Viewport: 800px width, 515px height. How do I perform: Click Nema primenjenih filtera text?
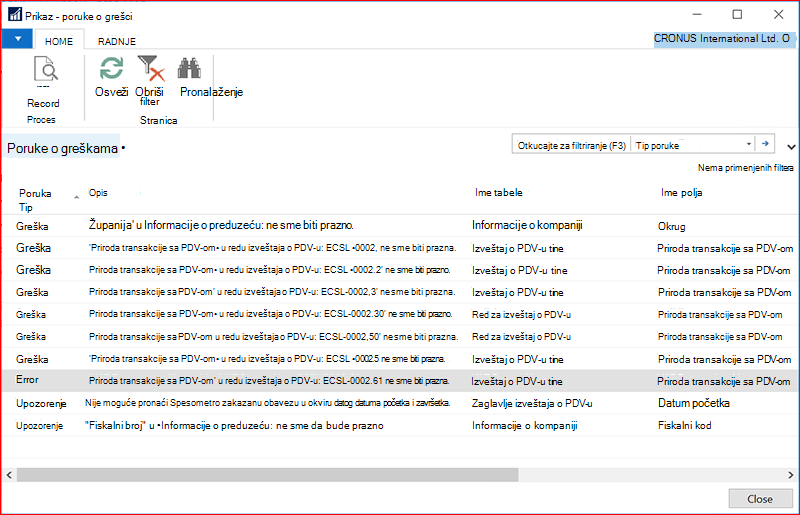coord(745,167)
